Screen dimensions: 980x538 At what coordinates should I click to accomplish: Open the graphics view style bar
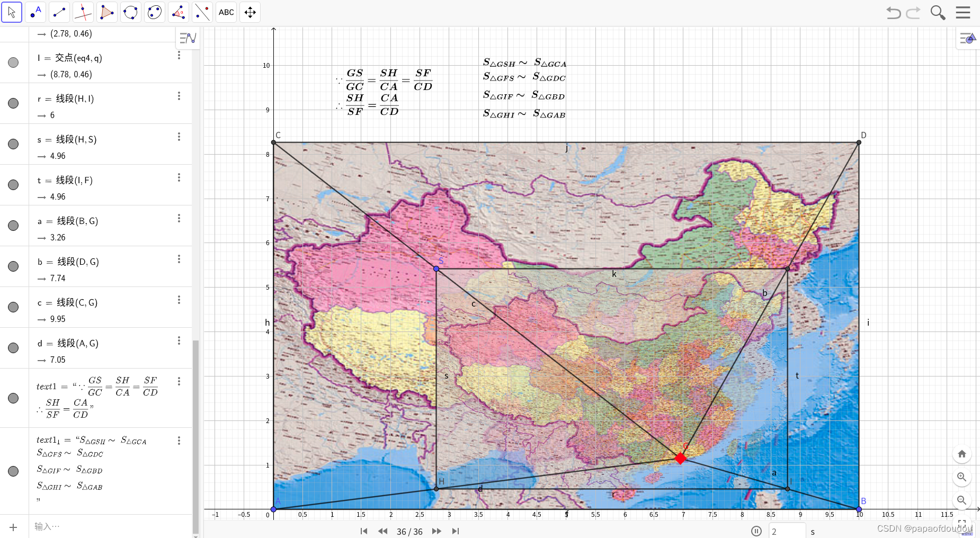967,38
